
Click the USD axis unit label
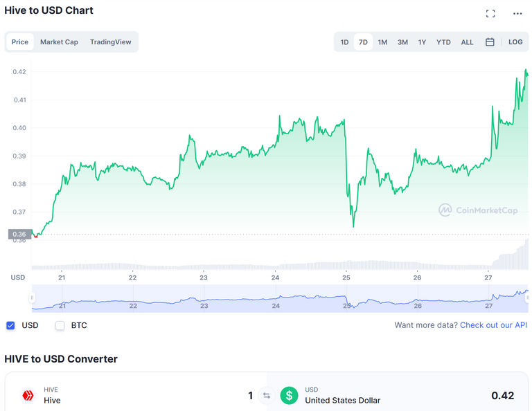[x=18, y=277]
